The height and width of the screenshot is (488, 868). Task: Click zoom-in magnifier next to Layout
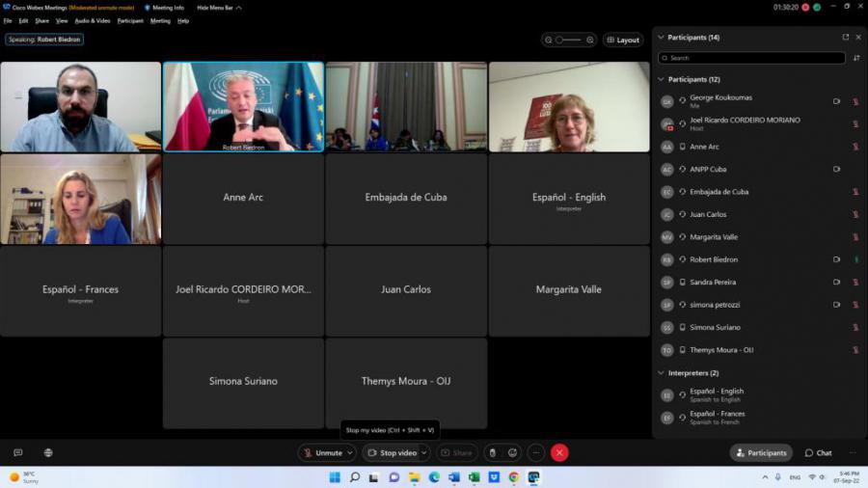click(589, 41)
